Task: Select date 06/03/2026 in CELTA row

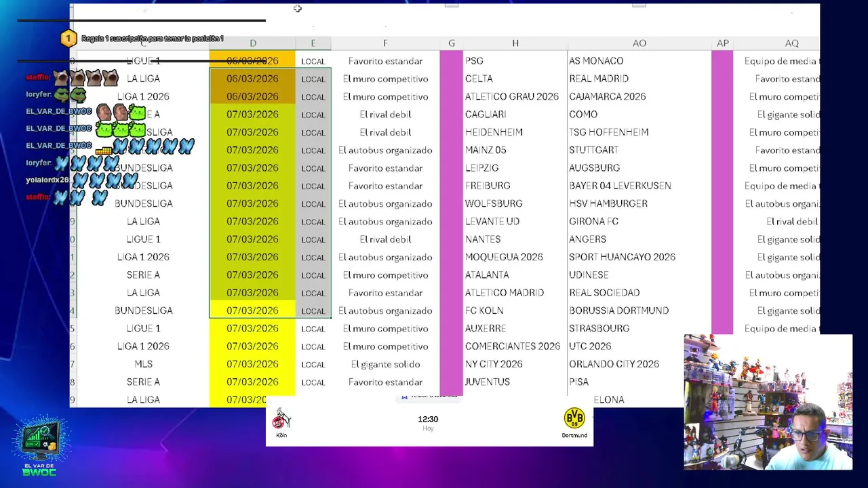Action: pos(252,79)
